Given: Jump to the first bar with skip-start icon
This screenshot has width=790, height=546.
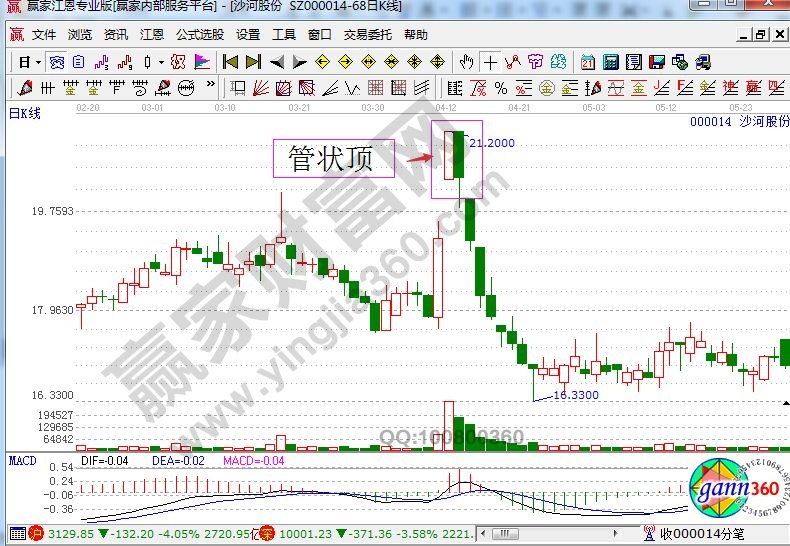Looking at the screenshot, I should [x=231, y=62].
